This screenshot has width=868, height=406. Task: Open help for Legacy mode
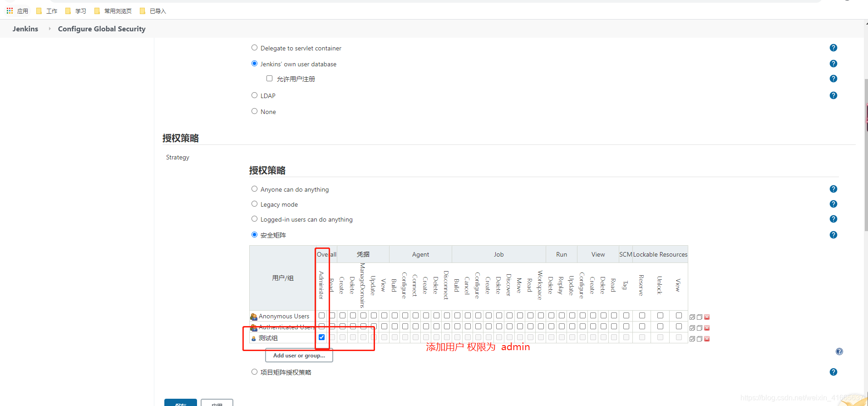833,204
